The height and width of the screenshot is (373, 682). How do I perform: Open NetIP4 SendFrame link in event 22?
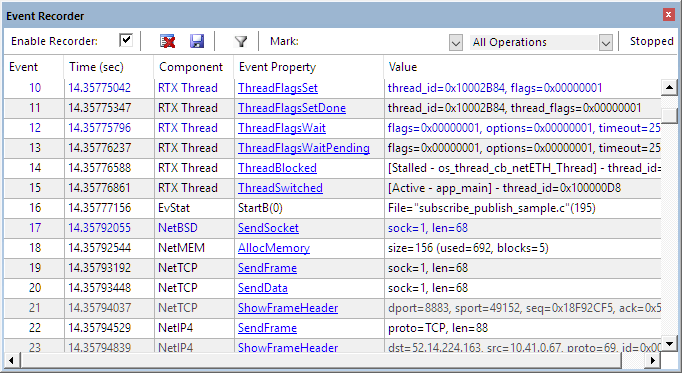click(267, 328)
